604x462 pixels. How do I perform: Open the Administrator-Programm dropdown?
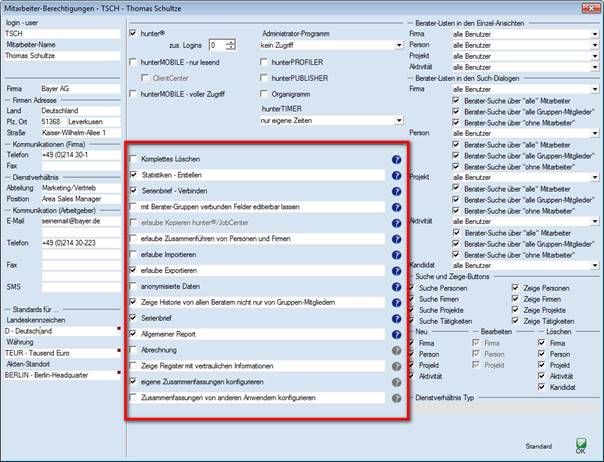397,46
